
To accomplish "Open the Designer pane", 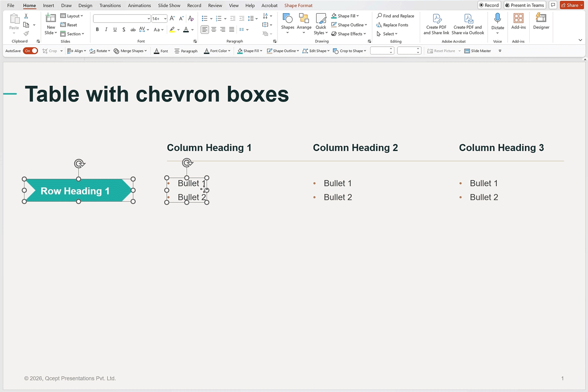I will click(x=541, y=22).
